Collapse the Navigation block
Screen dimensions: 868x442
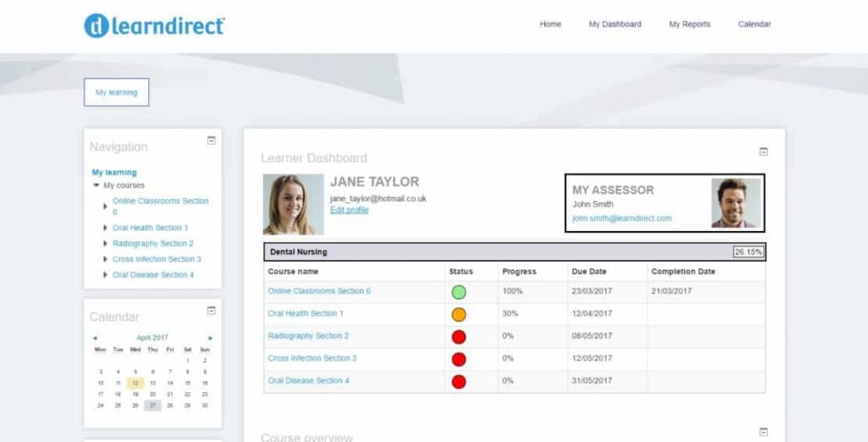(211, 141)
